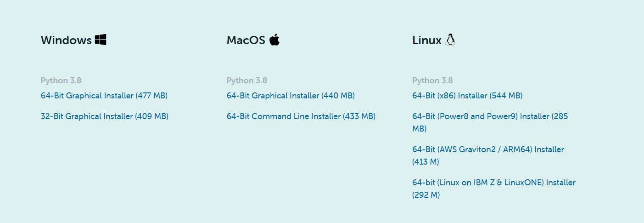Click the MacOS section heading

pyautogui.click(x=246, y=40)
